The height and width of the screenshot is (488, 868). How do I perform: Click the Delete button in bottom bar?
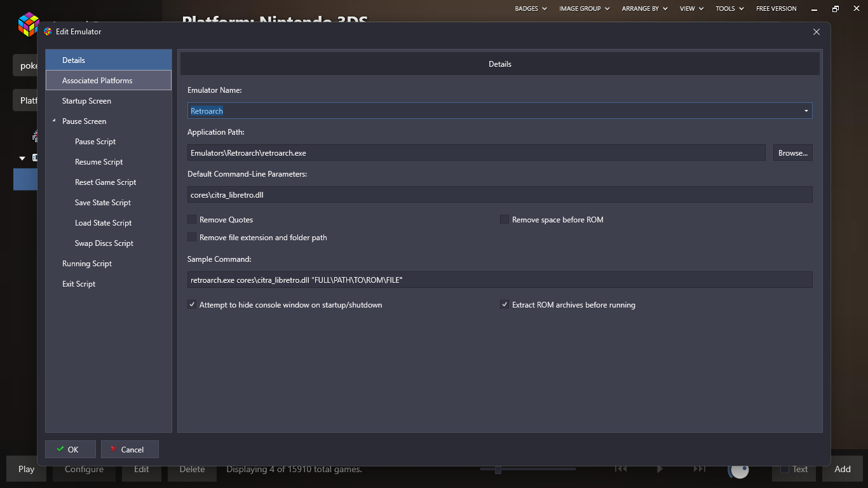pos(192,469)
